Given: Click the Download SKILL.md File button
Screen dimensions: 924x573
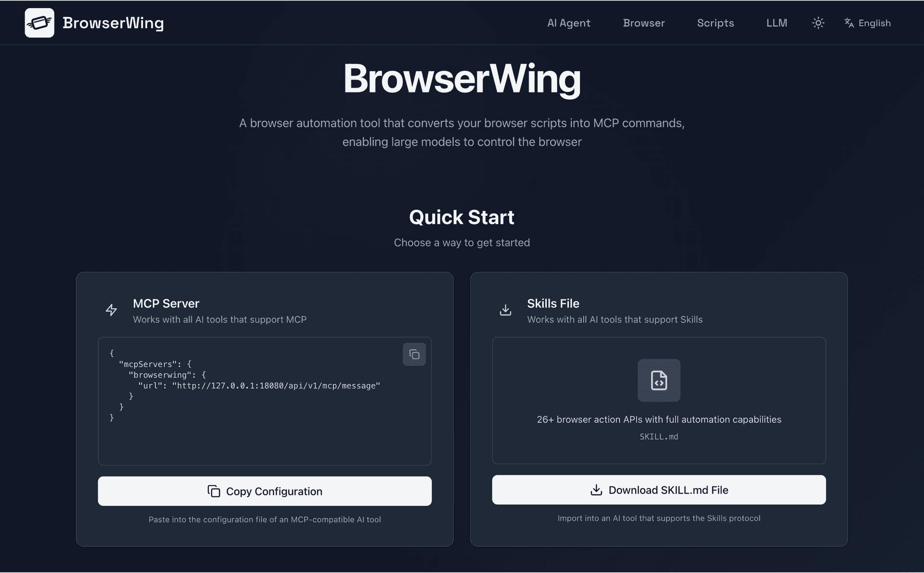Looking at the screenshot, I should [659, 490].
